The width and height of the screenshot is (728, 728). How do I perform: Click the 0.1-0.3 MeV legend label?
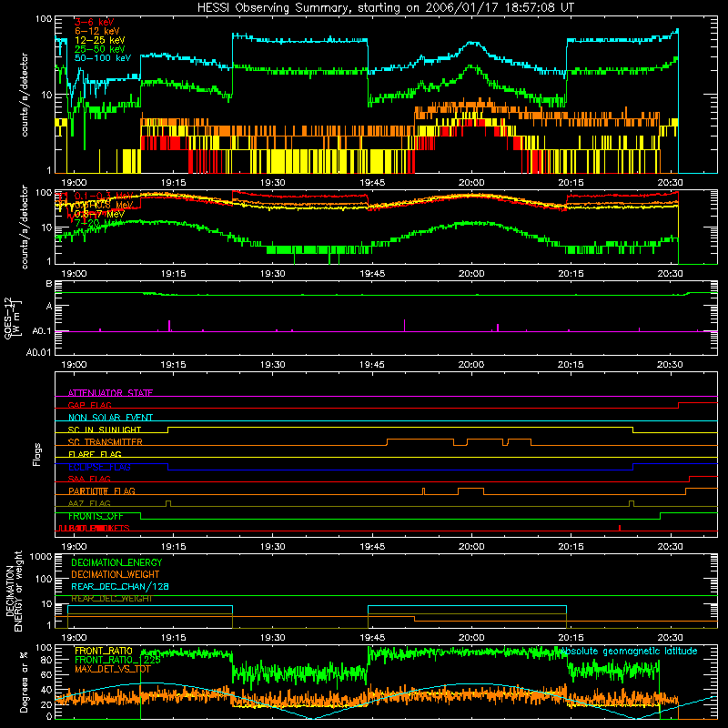(x=104, y=196)
